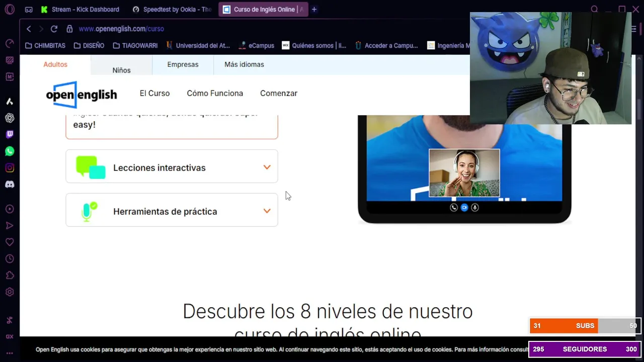Image resolution: width=644 pixels, height=362 pixels.
Task: Select the Más idiomas tab
Action: click(x=244, y=64)
